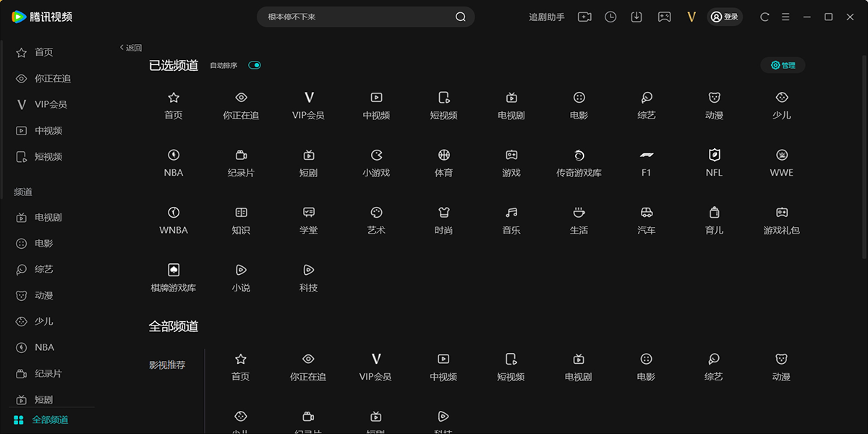Click the refresh icon in title bar
This screenshot has width=868, height=434.
(x=765, y=17)
